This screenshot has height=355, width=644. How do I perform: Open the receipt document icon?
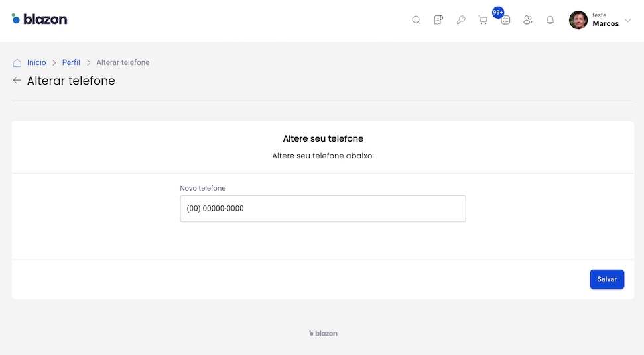[x=438, y=20]
